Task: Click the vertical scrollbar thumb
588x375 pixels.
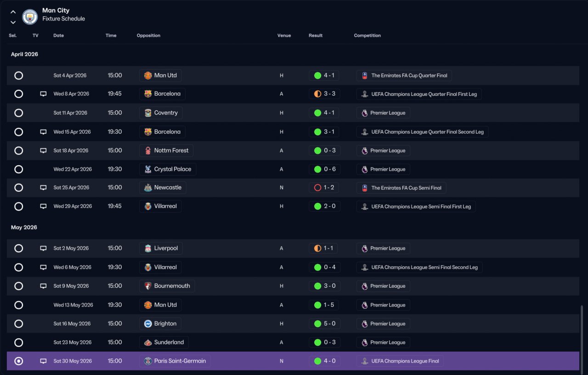Action: click(582, 337)
